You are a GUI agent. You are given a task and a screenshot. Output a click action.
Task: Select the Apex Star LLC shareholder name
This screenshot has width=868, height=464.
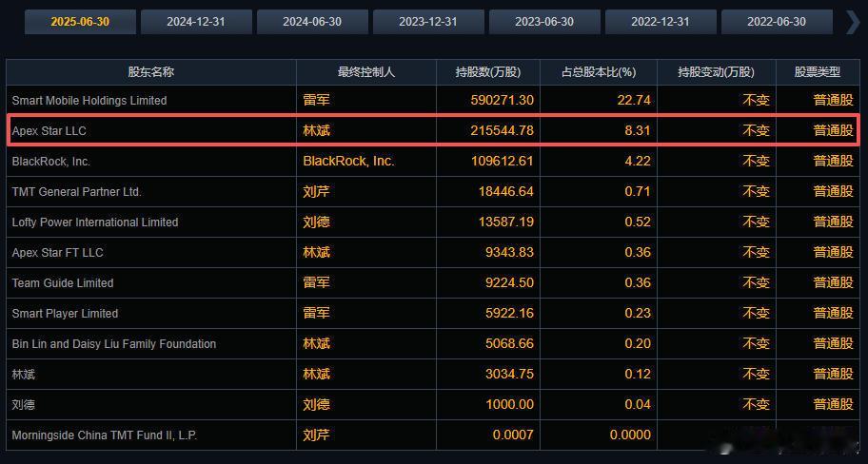pyautogui.click(x=49, y=131)
